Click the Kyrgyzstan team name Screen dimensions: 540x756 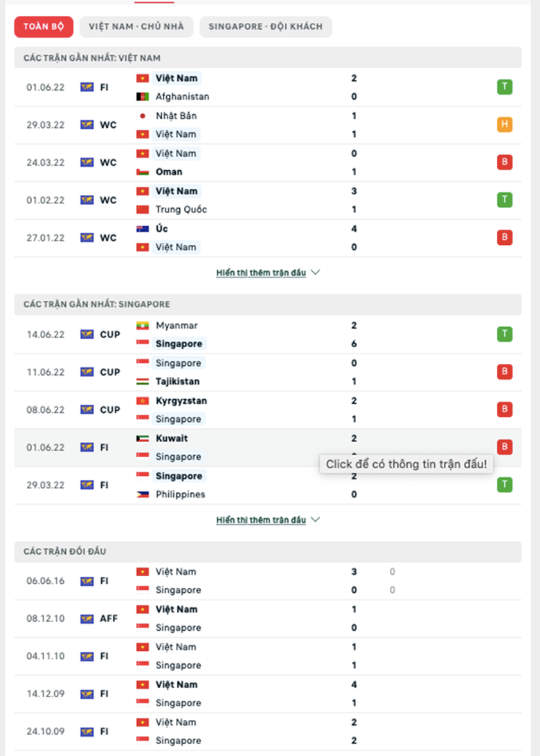[181, 401]
